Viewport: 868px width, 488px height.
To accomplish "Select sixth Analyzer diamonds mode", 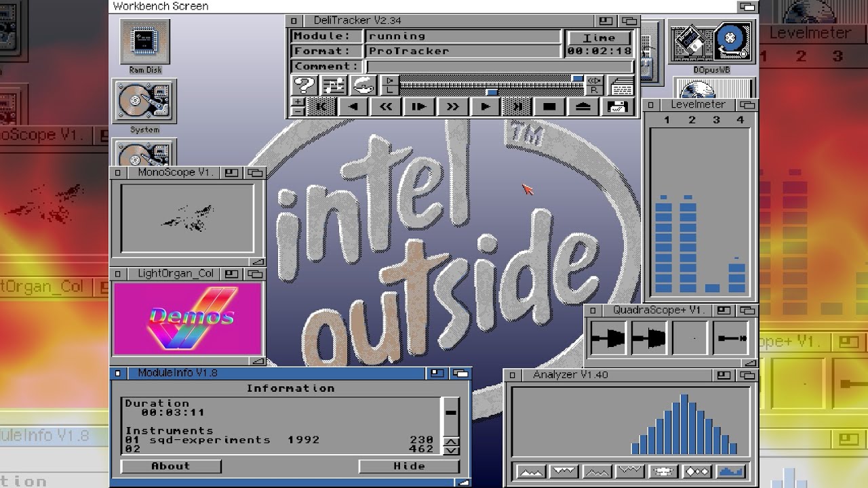I will coord(697,471).
